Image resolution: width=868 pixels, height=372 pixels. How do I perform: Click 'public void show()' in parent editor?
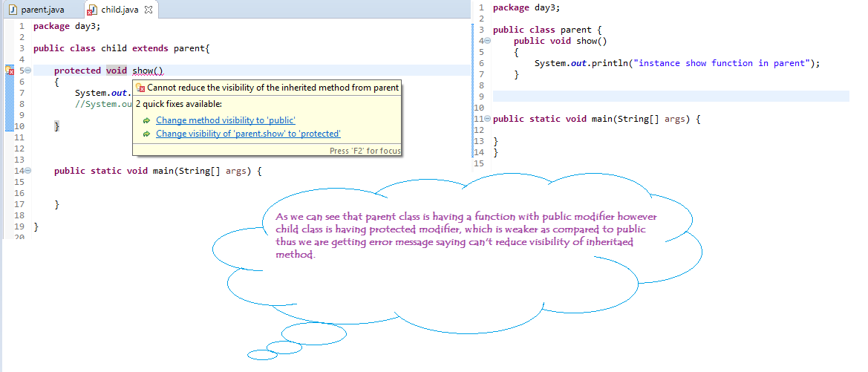coord(560,41)
